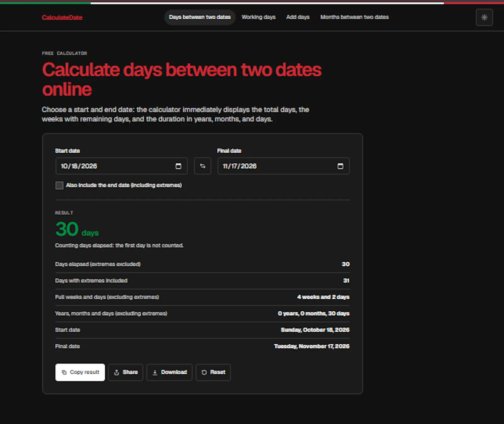Click the 'Years, months and days (excluding extremes)' label
Image resolution: width=504 pixels, height=424 pixels.
pyautogui.click(x=111, y=314)
